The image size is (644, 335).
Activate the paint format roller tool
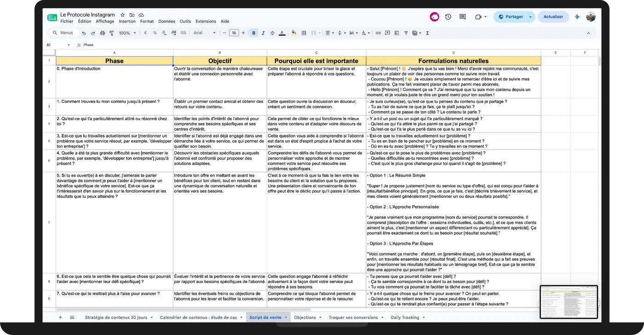[111, 33]
